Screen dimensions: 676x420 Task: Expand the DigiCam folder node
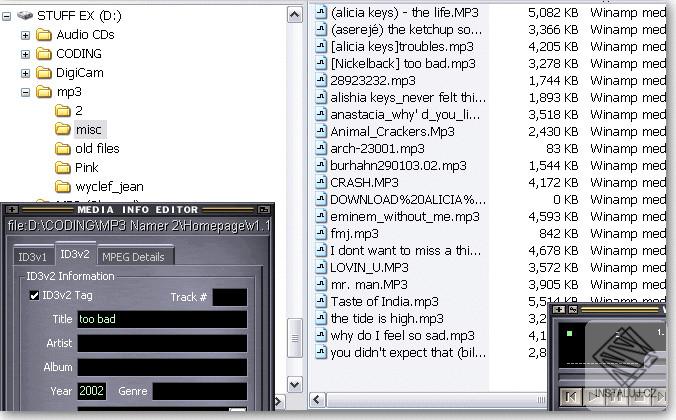click(25, 73)
